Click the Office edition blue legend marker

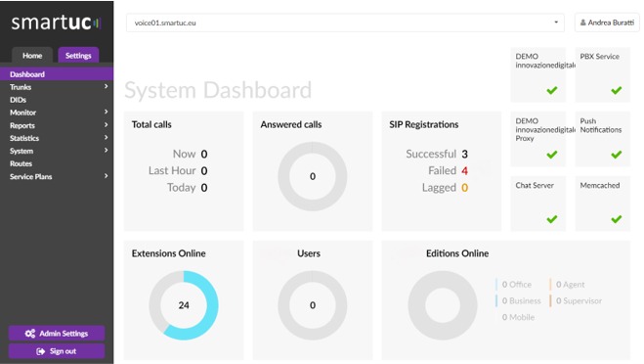(496, 284)
